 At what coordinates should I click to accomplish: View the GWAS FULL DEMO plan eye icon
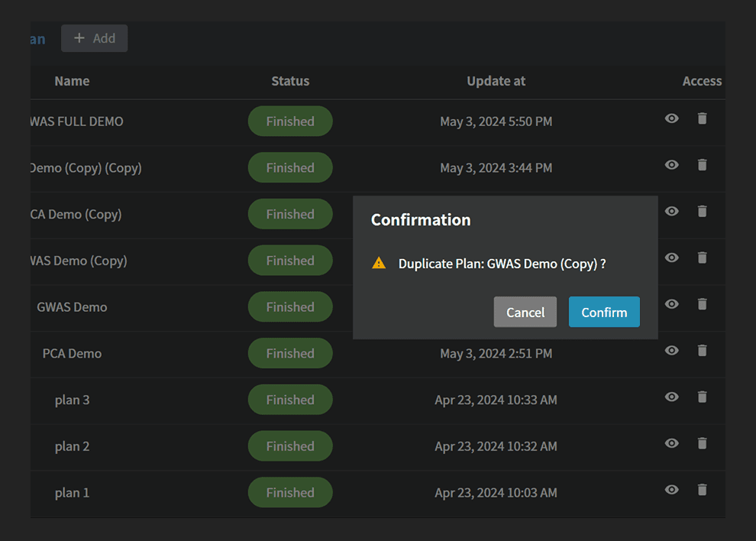click(x=671, y=118)
